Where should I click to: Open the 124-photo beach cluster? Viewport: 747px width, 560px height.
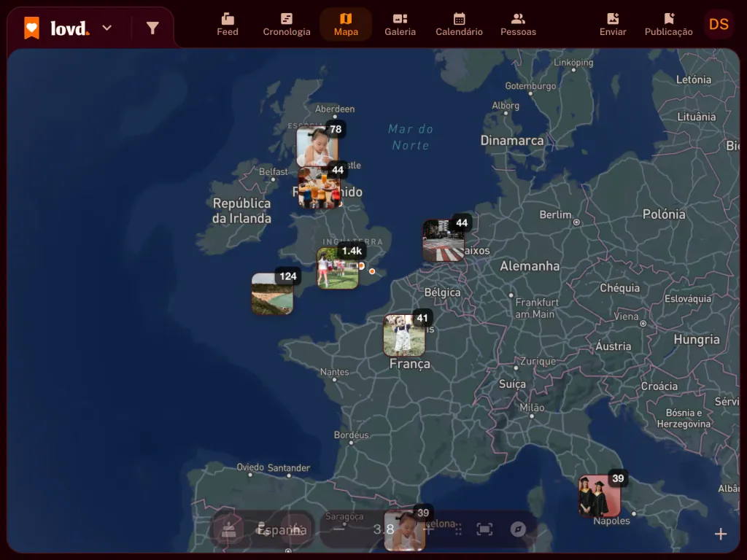(273, 293)
